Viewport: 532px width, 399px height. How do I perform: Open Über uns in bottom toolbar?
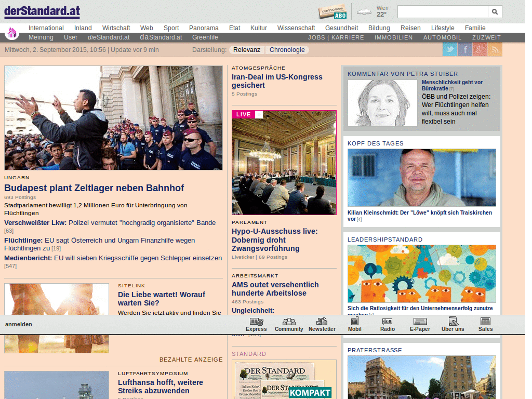[453, 325]
